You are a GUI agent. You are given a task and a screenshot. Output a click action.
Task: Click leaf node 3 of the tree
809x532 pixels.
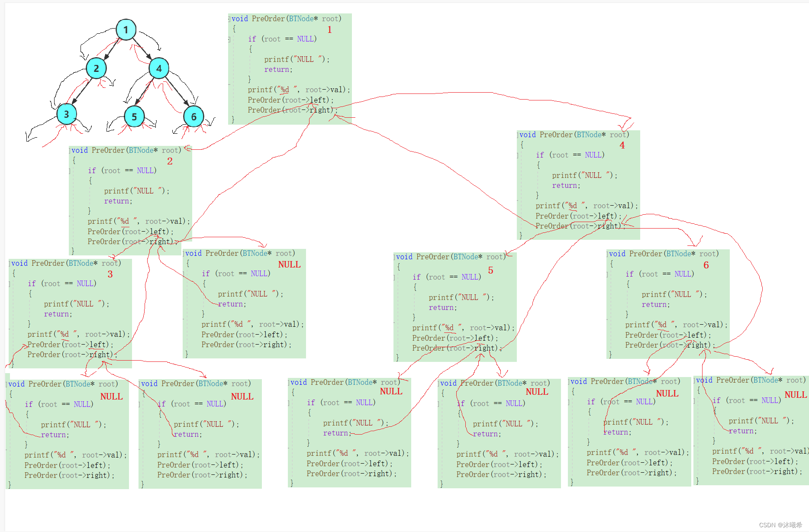[x=66, y=114]
